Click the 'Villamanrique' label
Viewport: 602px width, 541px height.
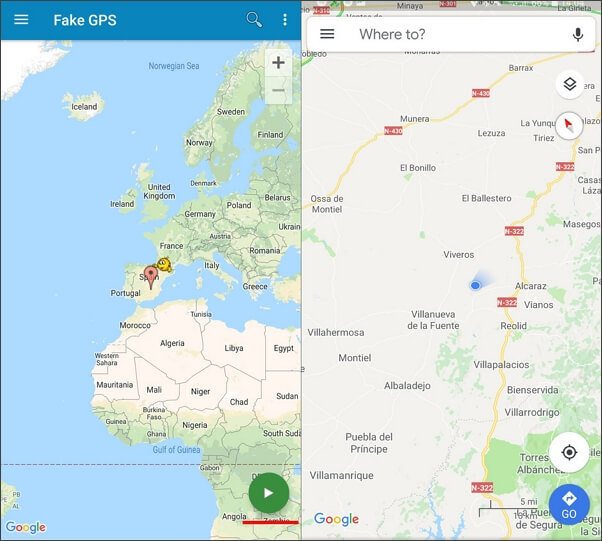[342, 476]
